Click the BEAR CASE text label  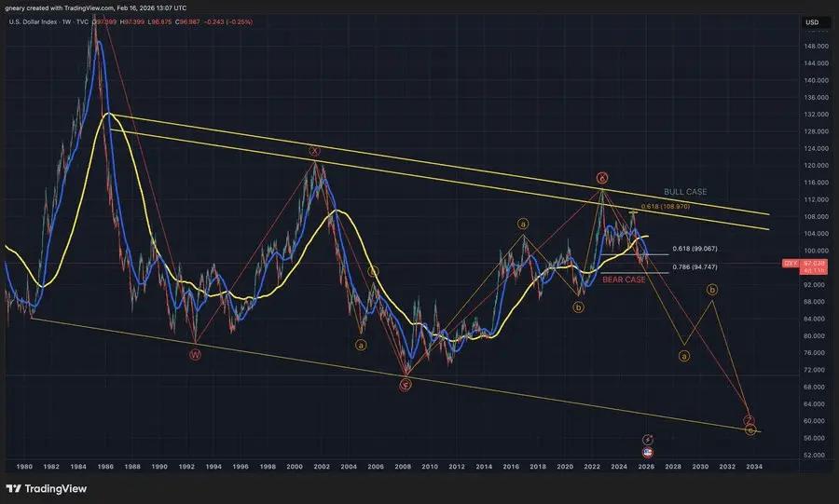(624, 279)
